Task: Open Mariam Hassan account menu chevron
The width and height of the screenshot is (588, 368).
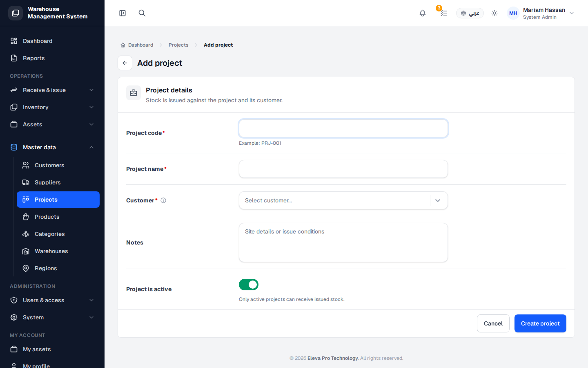Action: [572, 13]
